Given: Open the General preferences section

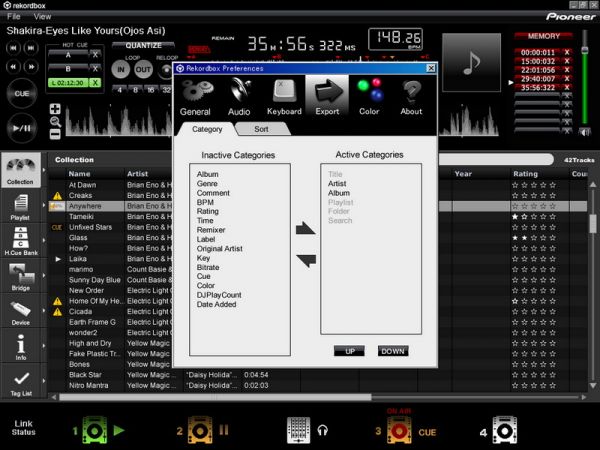Looking at the screenshot, I should [x=196, y=98].
